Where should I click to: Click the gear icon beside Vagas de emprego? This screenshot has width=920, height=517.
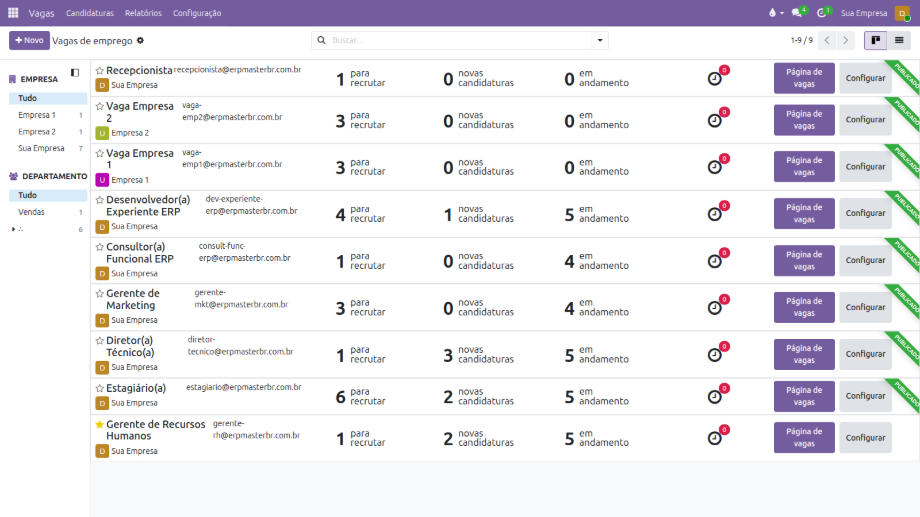click(141, 40)
